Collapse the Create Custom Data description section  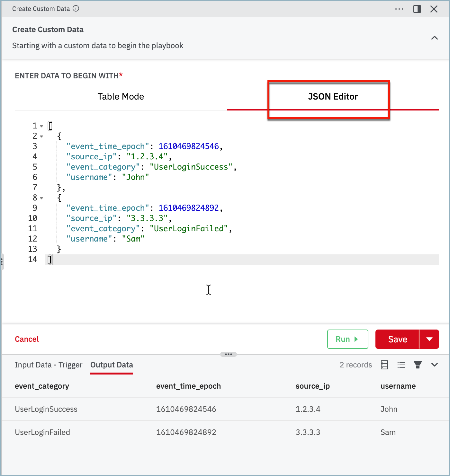[x=435, y=38]
